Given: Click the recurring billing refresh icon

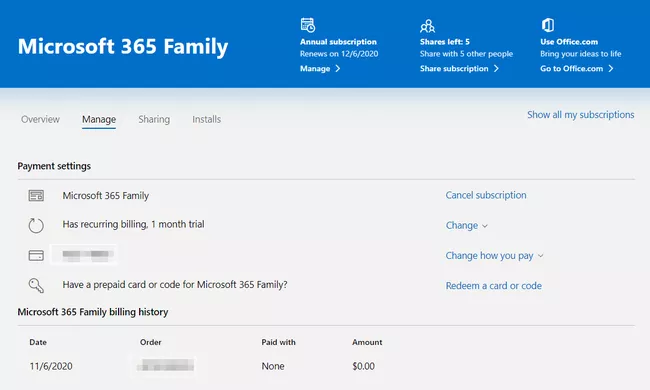Looking at the screenshot, I should tap(36, 225).
